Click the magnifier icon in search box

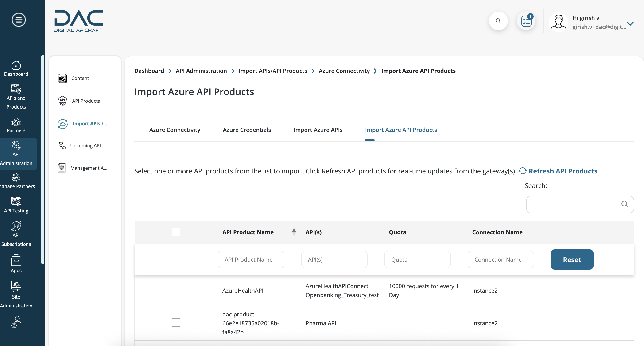625,204
